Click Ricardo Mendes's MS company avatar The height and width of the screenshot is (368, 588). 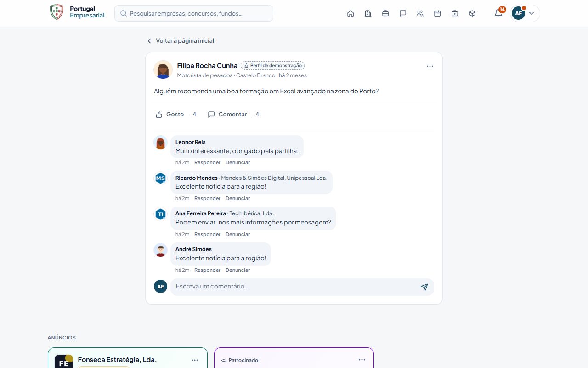pyautogui.click(x=160, y=178)
